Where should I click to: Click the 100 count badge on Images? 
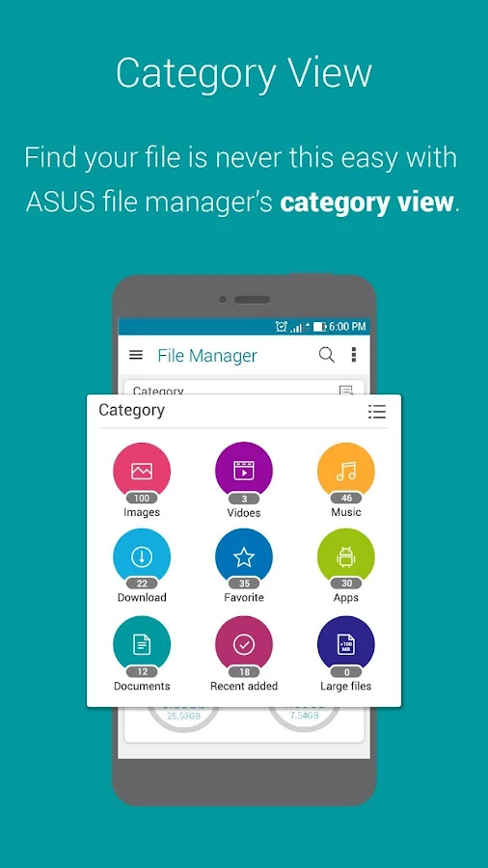(142, 498)
